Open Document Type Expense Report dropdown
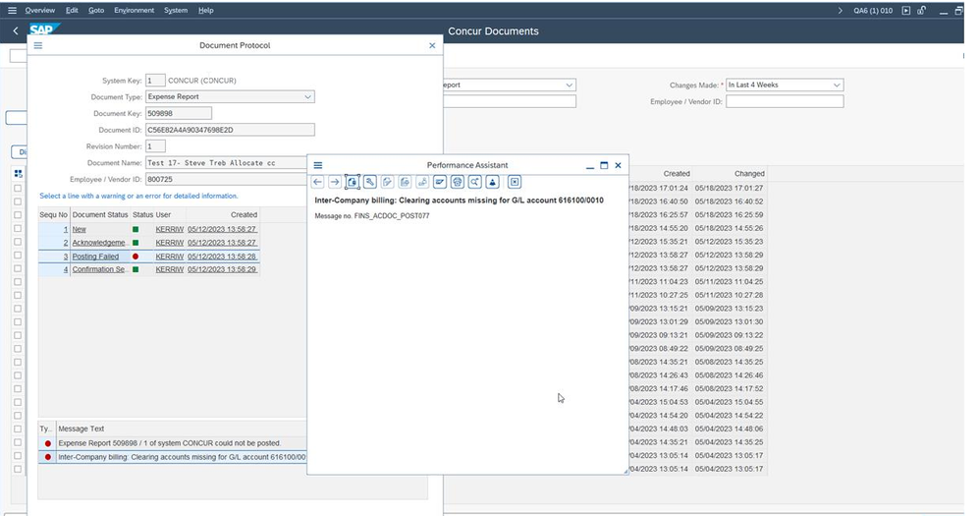 pyautogui.click(x=307, y=97)
